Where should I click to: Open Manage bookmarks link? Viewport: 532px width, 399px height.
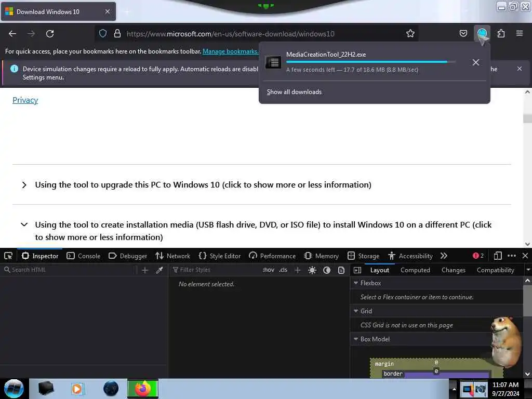click(x=230, y=51)
